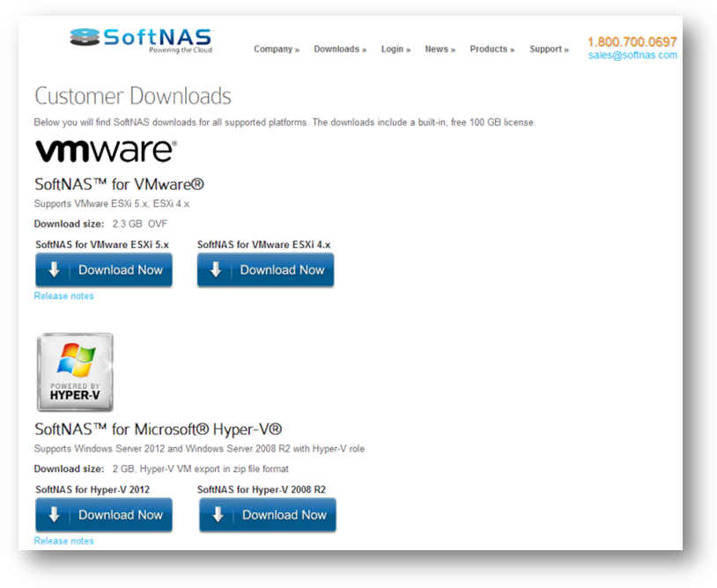Click the '2 GB, Hyper-V VM export' size text
The height and width of the screenshot is (588, 717).
pos(200,469)
